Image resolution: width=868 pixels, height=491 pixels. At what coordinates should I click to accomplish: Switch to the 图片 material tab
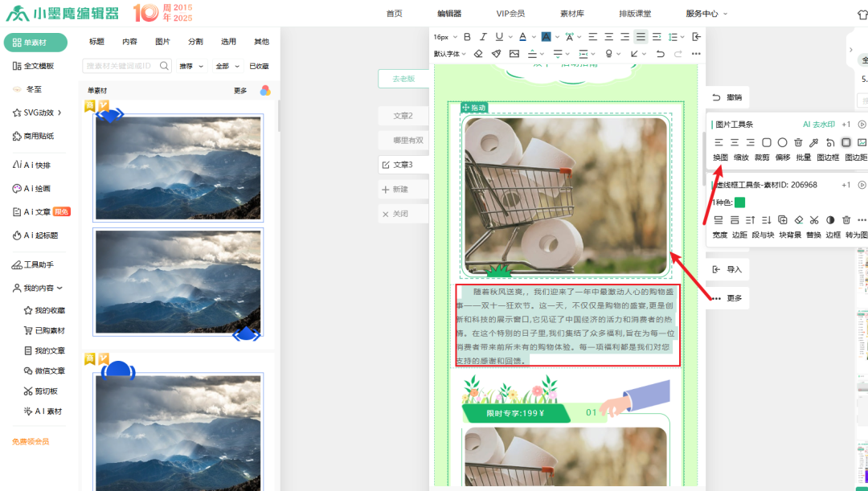[x=162, y=42]
